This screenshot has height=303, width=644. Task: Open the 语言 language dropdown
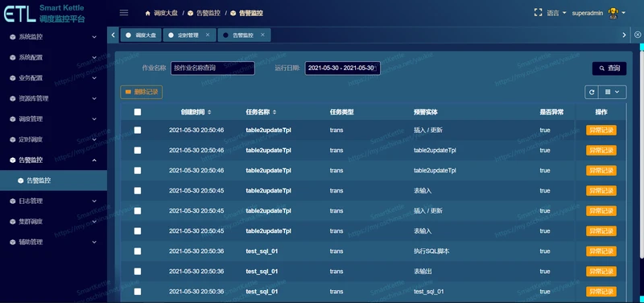(x=556, y=13)
